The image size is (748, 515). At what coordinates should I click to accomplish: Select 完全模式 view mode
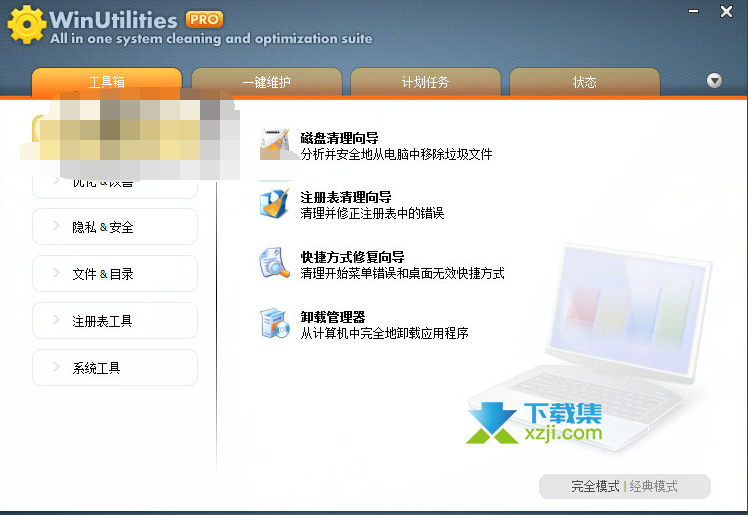click(595, 486)
